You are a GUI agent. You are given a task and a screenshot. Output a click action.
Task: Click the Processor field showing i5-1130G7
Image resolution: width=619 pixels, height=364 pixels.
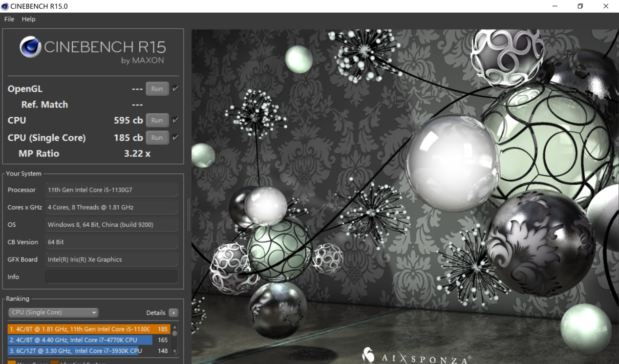[112, 190]
